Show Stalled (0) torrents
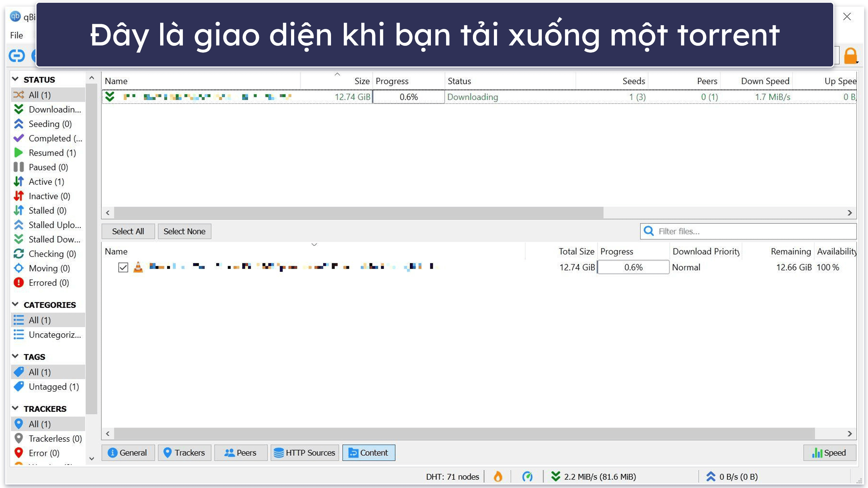 48,210
